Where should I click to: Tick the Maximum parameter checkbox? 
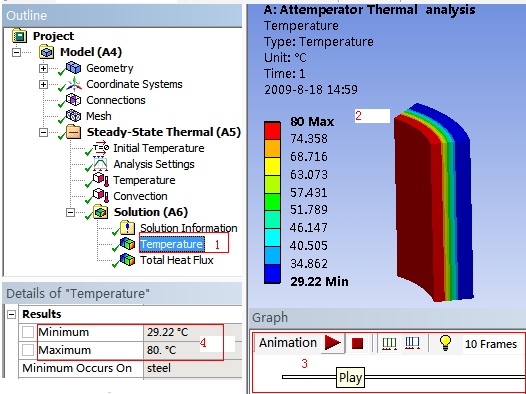[x=28, y=350]
